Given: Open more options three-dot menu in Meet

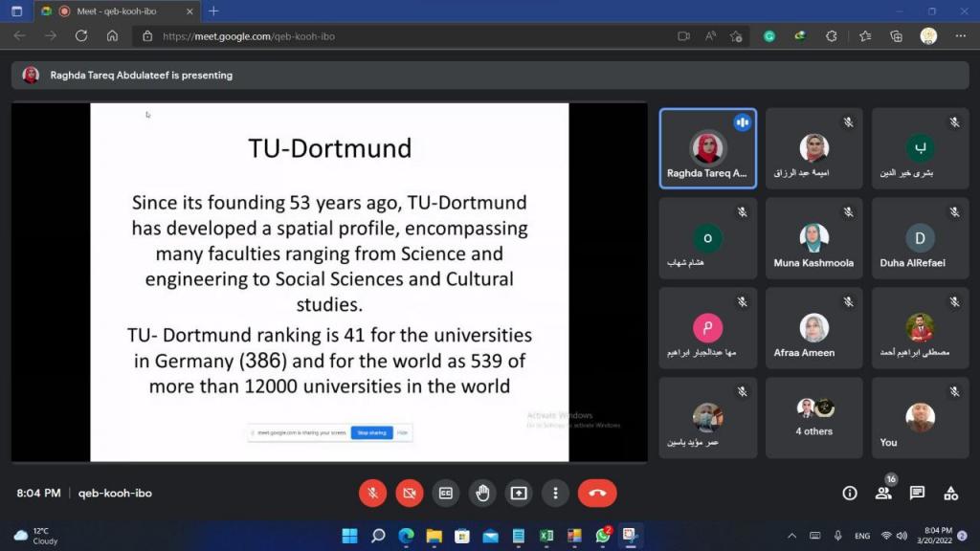Looking at the screenshot, I should point(555,493).
